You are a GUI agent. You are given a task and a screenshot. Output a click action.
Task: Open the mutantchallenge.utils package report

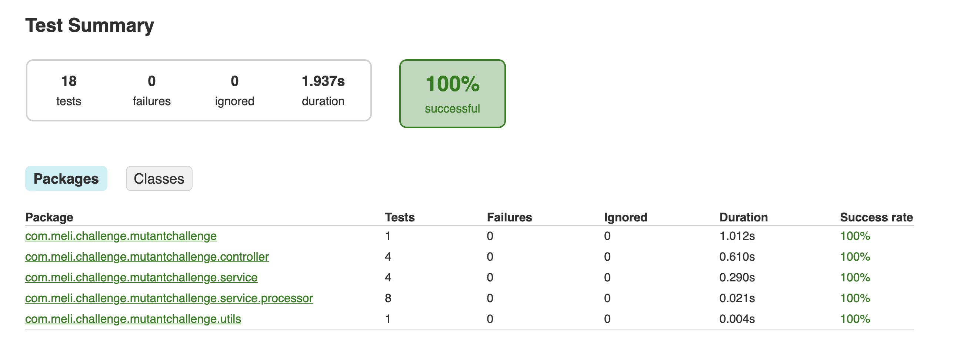click(x=133, y=320)
